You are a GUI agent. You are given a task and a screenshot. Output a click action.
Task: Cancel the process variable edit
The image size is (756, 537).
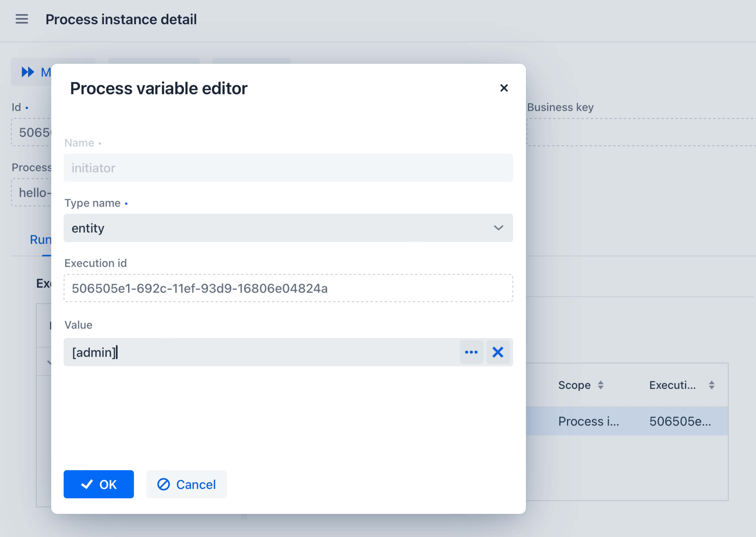186,484
